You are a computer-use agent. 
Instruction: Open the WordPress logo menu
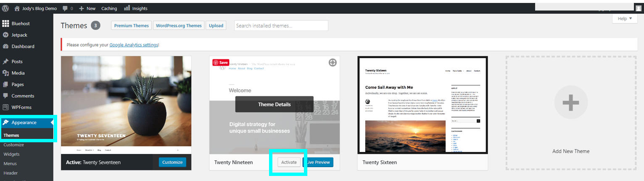(5, 8)
